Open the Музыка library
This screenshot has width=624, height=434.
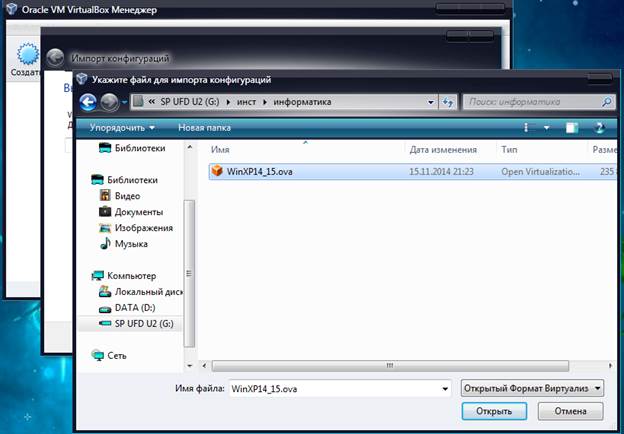124,244
